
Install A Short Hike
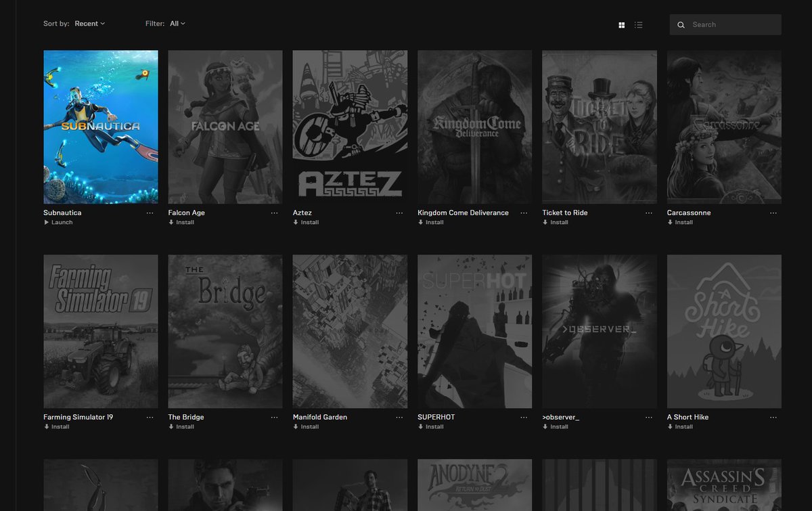click(680, 426)
